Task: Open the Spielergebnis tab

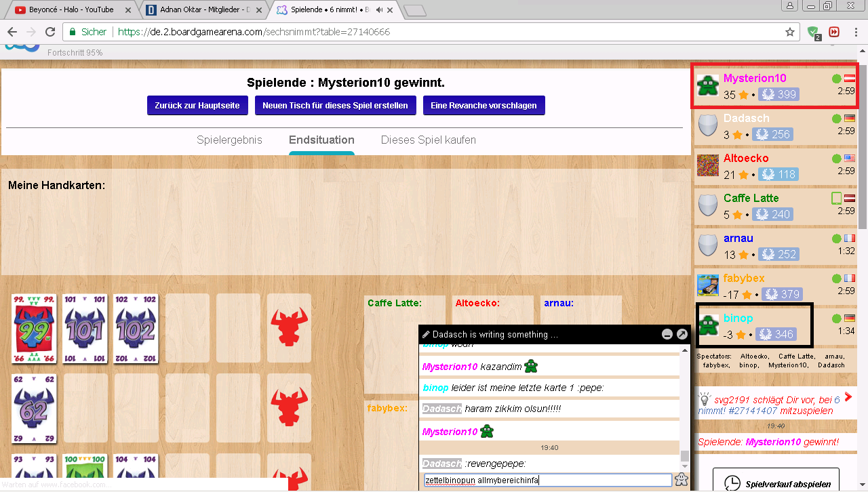Action: pyautogui.click(x=229, y=140)
